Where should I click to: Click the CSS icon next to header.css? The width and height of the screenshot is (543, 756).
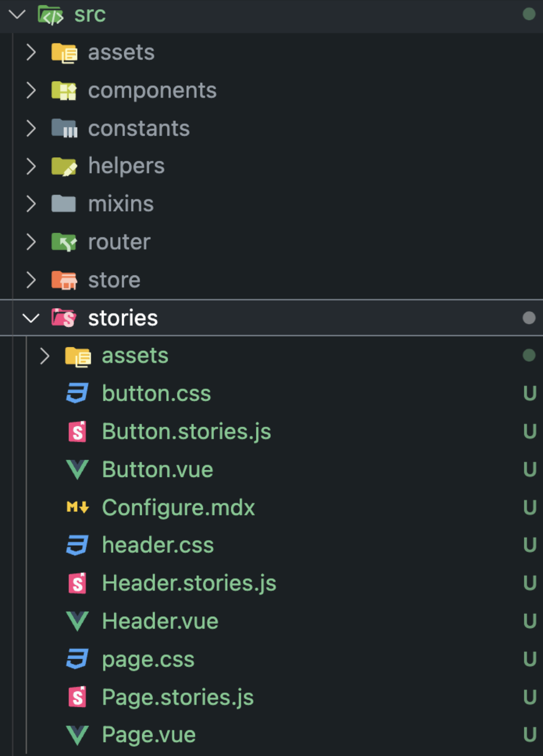click(77, 545)
